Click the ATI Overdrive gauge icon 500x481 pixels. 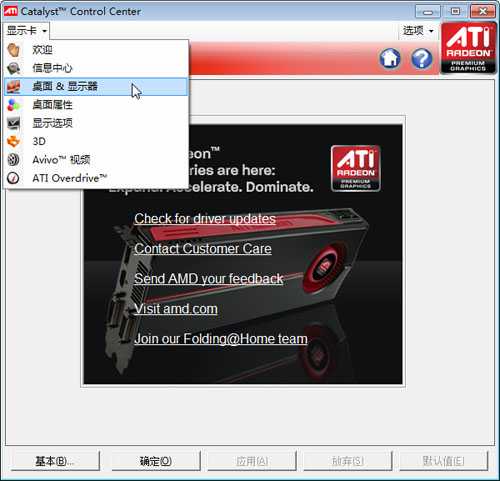pos(13,178)
